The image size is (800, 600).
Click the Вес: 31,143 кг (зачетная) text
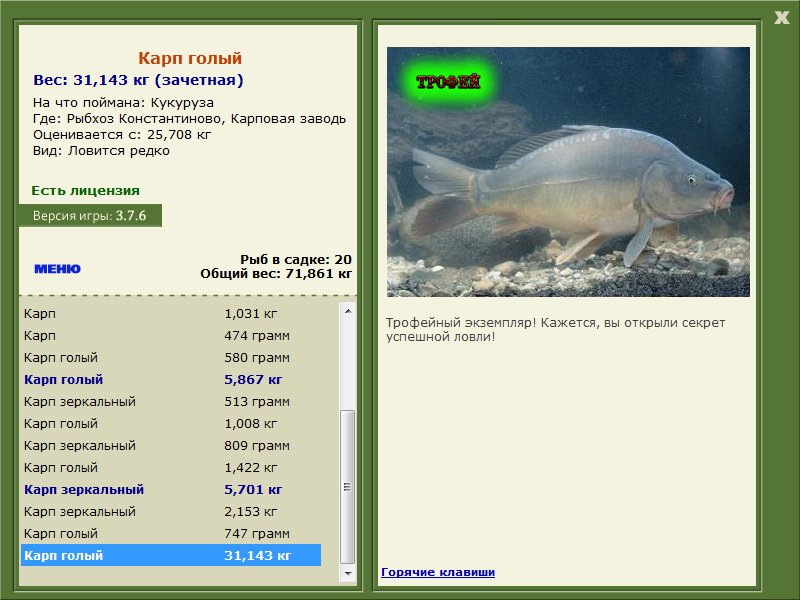tap(138, 80)
